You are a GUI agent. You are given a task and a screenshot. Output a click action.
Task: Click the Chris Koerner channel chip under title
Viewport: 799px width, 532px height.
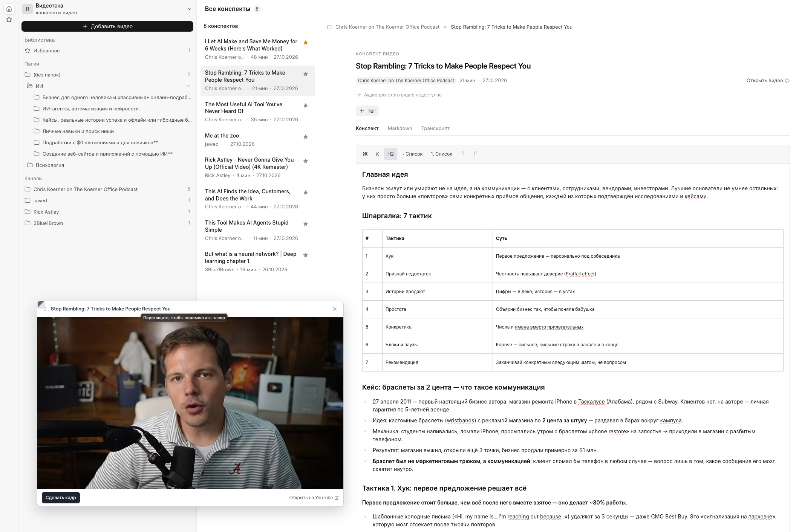click(x=406, y=81)
